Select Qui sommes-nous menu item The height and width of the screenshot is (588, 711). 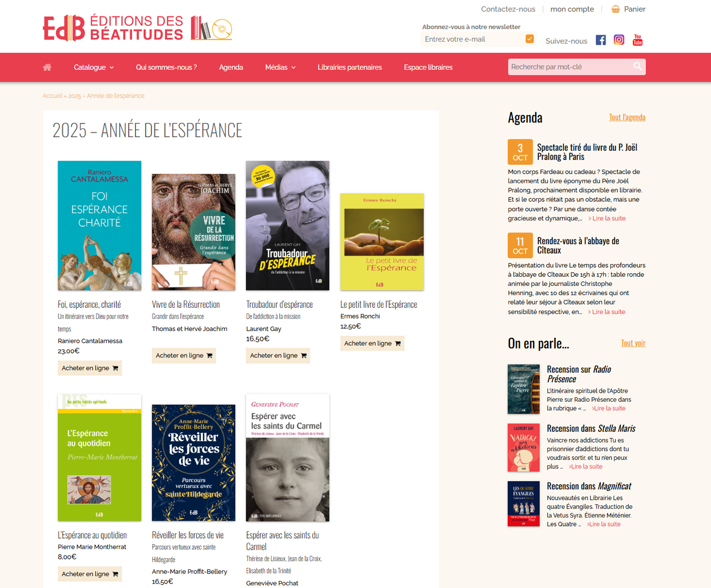[166, 67]
